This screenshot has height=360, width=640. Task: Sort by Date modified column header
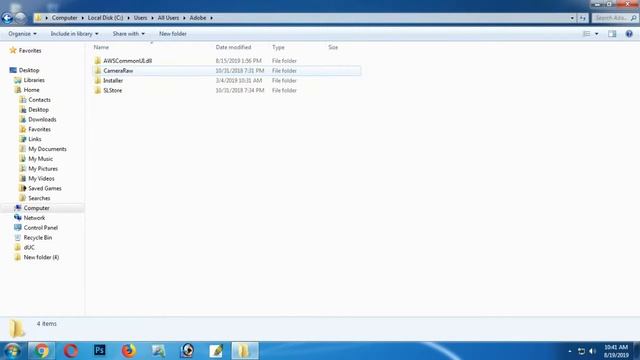pos(233,47)
